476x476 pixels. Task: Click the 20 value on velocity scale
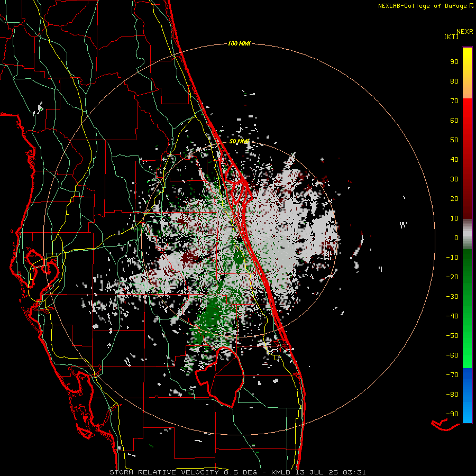(454, 199)
